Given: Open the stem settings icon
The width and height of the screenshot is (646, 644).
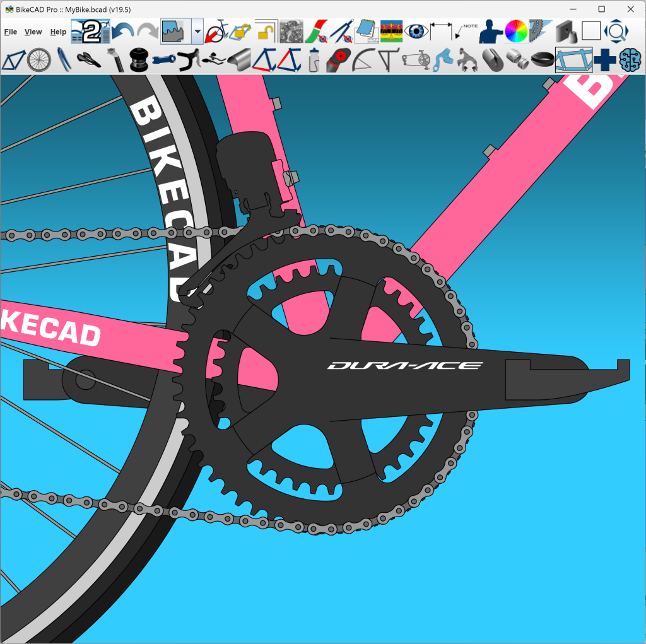Looking at the screenshot, I should coord(163,60).
